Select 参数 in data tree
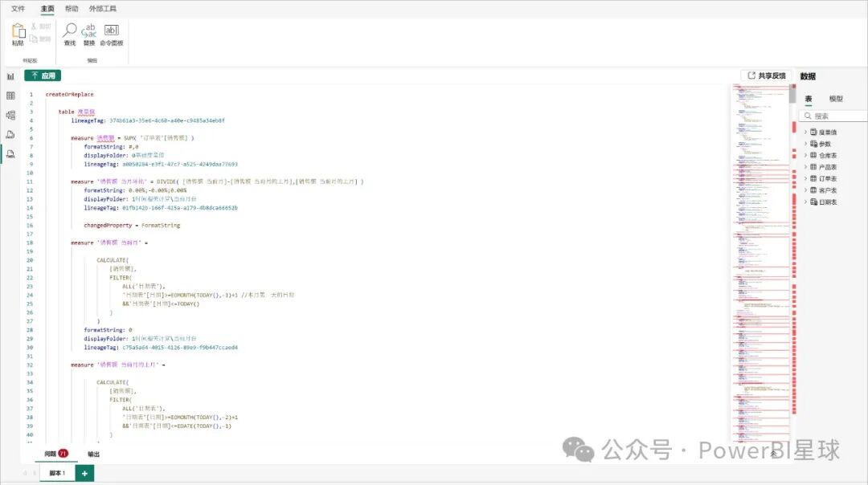Image resolution: width=868 pixels, height=485 pixels. pos(825,144)
